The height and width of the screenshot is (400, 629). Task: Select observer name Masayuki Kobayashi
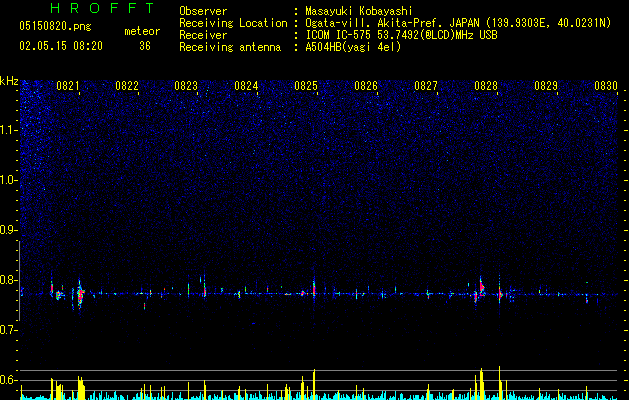(x=359, y=11)
